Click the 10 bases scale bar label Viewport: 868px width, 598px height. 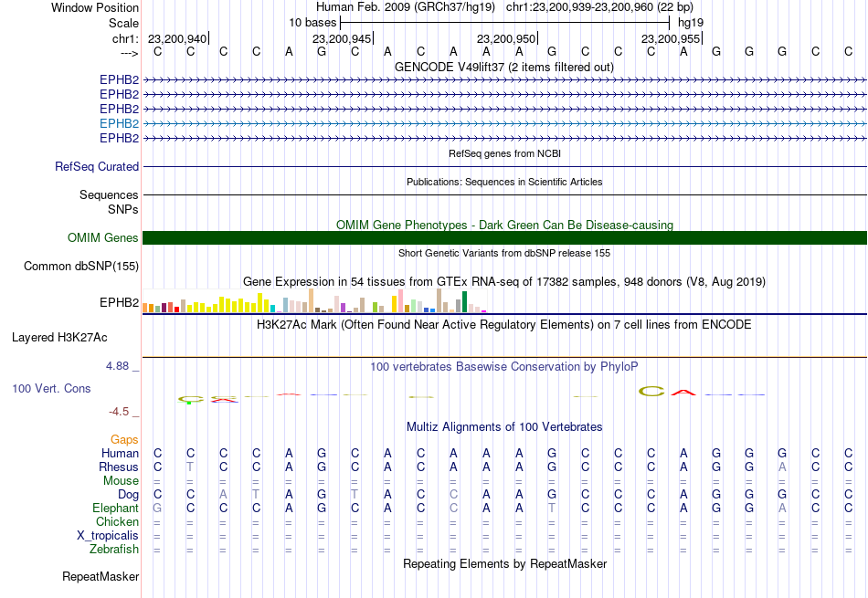(x=312, y=23)
